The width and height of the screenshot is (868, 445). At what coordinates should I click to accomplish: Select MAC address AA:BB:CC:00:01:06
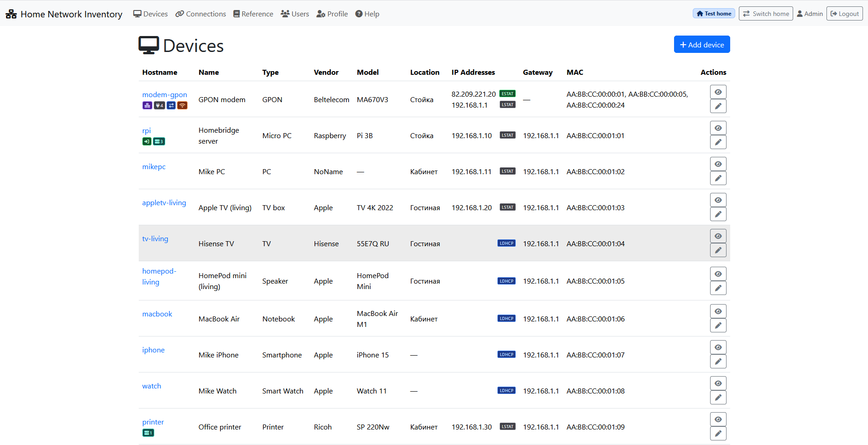click(596, 319)
